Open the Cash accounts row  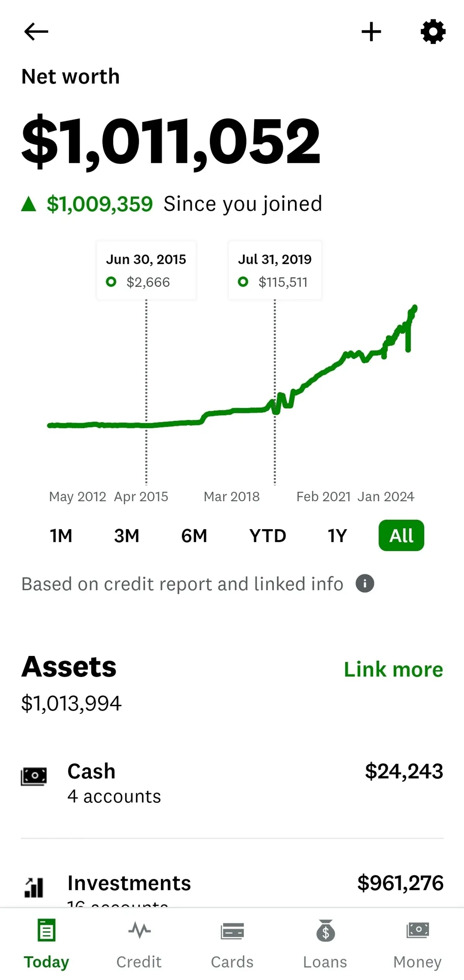(x=232, y=783)
